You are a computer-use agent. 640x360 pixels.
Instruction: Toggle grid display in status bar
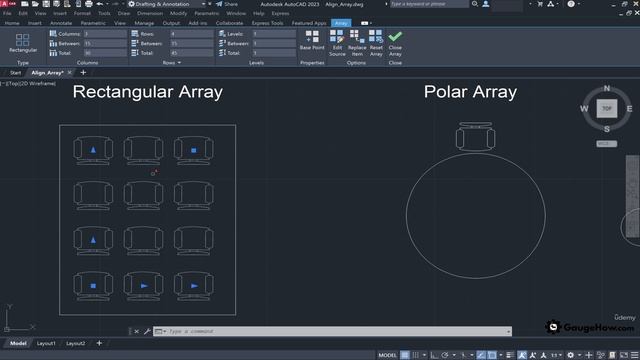404,355
